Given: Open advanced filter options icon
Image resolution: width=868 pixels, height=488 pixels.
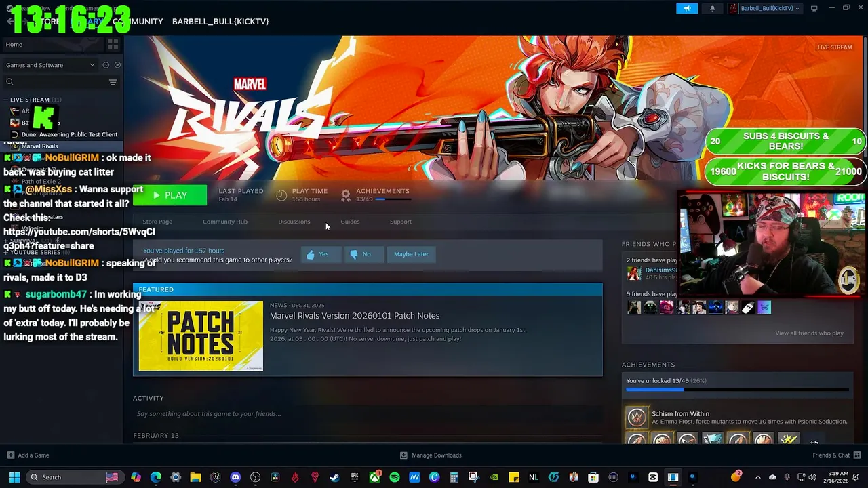Looking at the screenshot, I should 113,82.
